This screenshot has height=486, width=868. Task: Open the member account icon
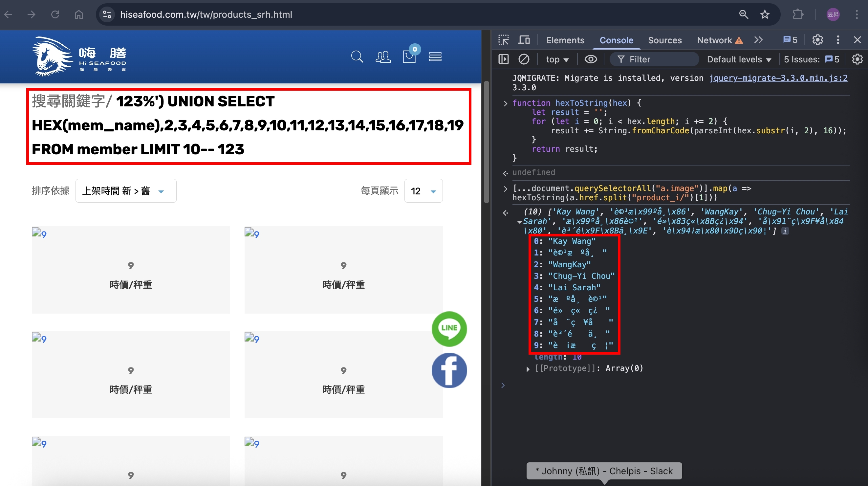click(x=383, y=56)
